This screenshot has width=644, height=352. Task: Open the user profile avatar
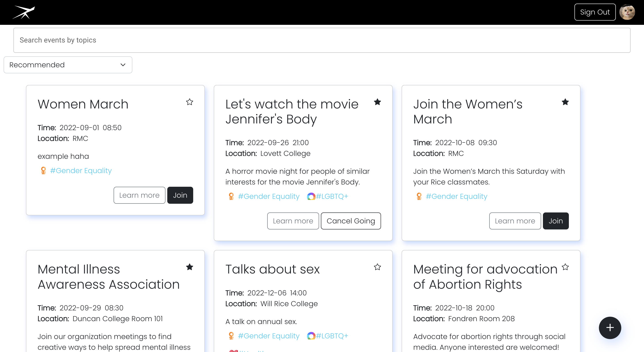[x=627, y=12]
